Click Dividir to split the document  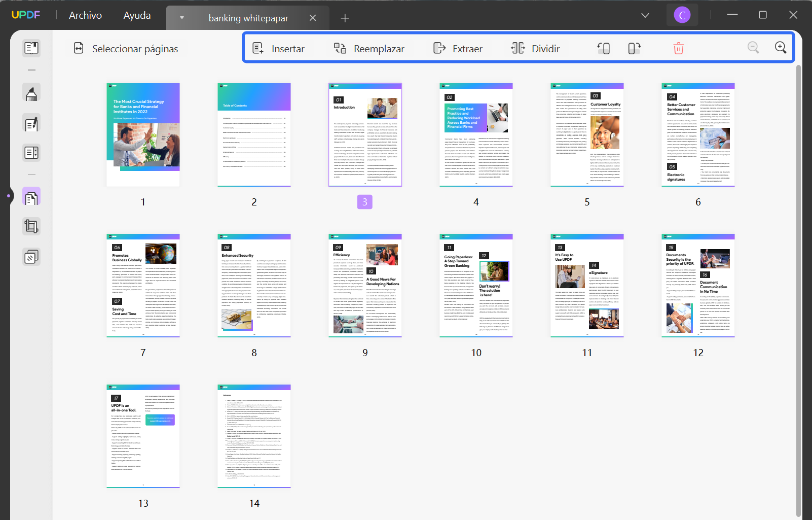pyautogui.click(x=536, y=48)
